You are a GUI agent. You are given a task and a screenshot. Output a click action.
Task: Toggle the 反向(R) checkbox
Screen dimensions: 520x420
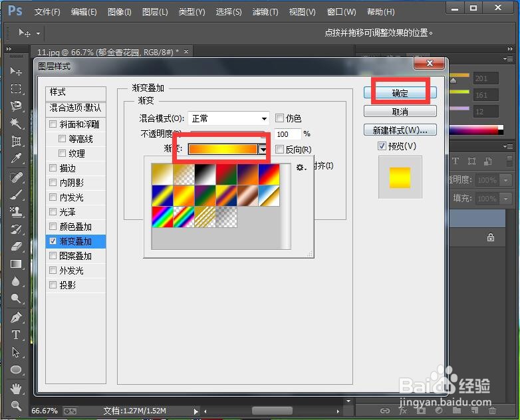pyautogui.click(x=279, y=149)
